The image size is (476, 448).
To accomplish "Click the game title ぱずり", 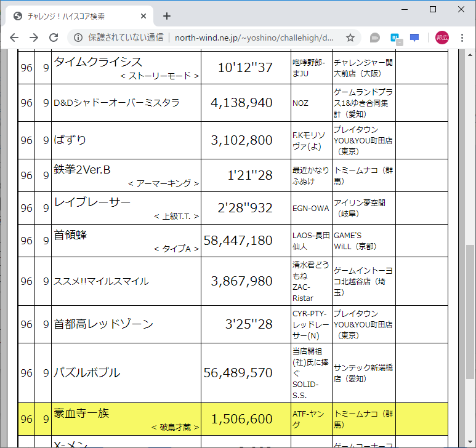I will tap(70, 140).
